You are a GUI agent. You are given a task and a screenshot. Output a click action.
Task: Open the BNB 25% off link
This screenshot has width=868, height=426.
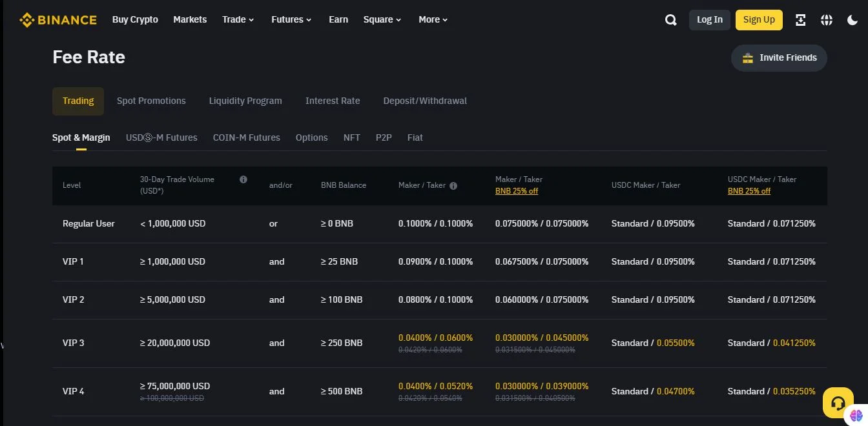516,190
